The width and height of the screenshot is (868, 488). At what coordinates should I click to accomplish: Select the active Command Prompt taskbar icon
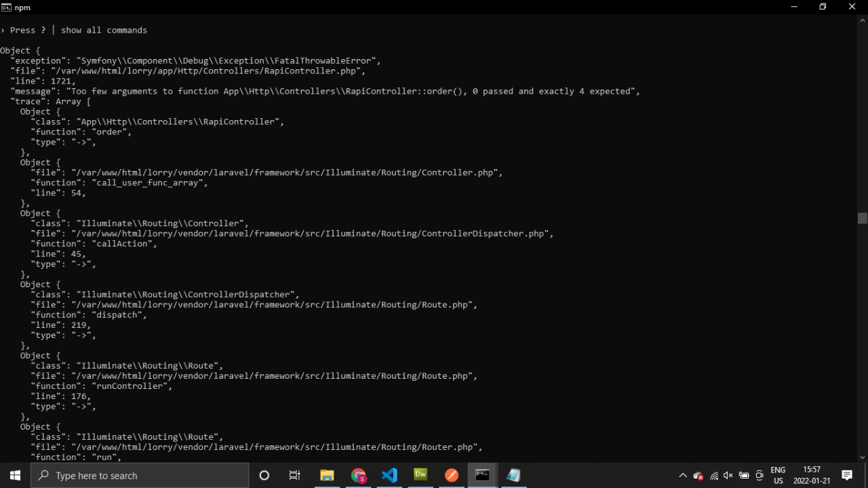coord(482,475)
